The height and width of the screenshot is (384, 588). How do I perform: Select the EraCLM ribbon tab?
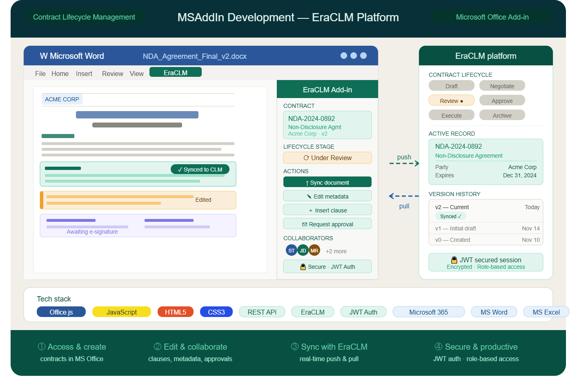[176, 72]
